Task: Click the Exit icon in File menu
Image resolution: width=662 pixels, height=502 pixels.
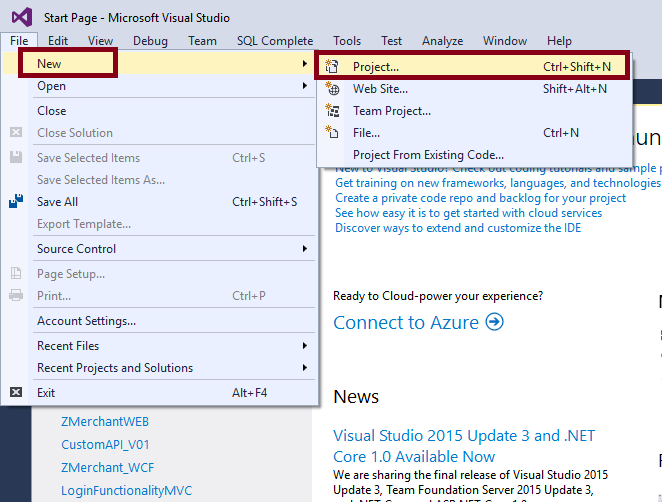Action: [x=16, y=393]
